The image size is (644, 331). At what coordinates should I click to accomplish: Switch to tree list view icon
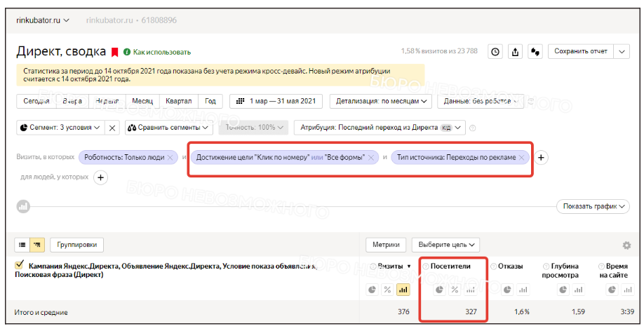click(37, 245)
